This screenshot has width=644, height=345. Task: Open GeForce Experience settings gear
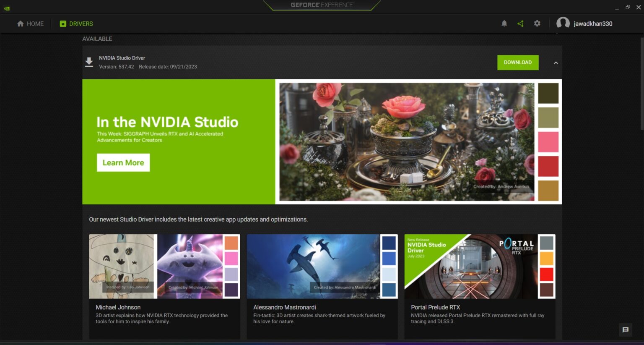point(537,24)
